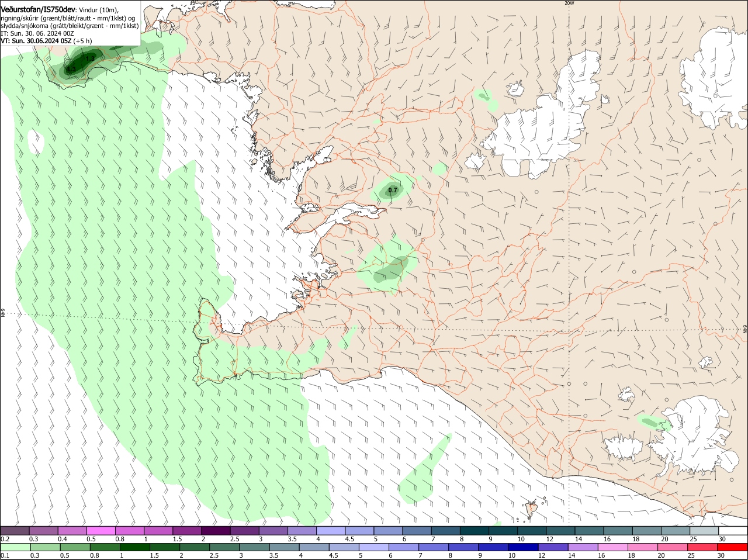This screenshot has height=560, width=748.
Task: Click the 0.1 label on the rain scale
Action: coord(5,555)
